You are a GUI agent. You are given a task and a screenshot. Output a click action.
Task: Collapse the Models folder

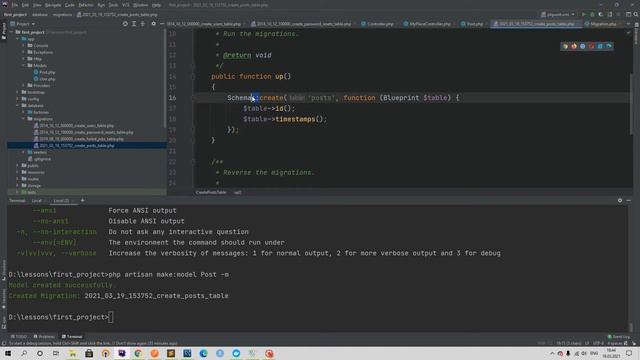click(x=24, y=65)
